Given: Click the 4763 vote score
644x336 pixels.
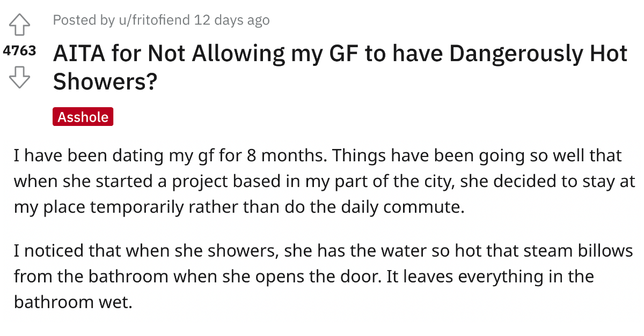Looking at the screenshot, I should click(20, 51).
